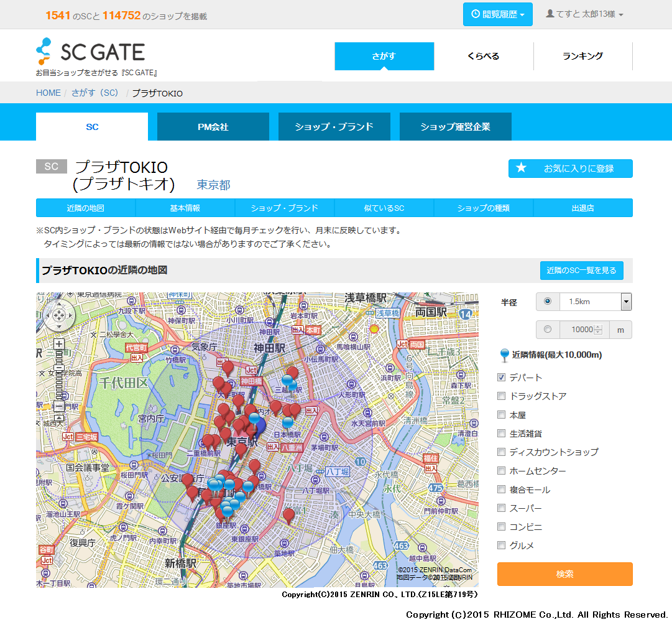Click the yellow Shell gas station icon near 浅草橋
The width and height of the screenshot is (672, 622).
click(x=374, y=329)
